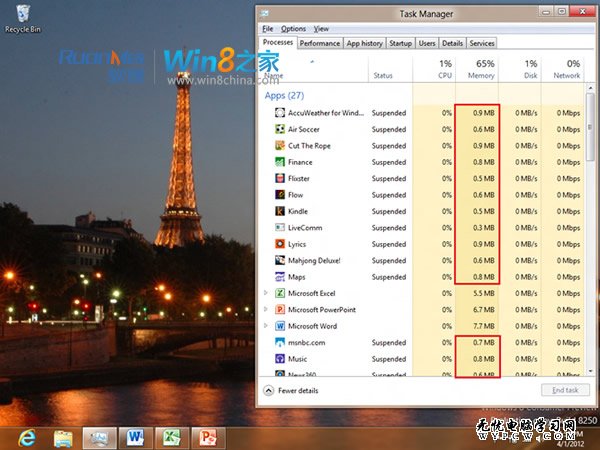The height and width of the screenshot is (450, 600).
Task: Sort by the Memory column header
Action: [478, 69]
